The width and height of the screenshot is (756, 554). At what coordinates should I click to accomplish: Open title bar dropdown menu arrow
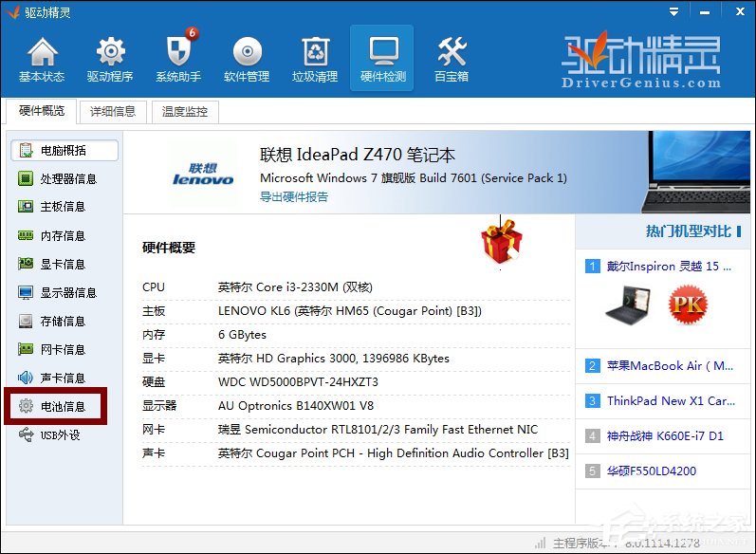[x=674, y=12]
